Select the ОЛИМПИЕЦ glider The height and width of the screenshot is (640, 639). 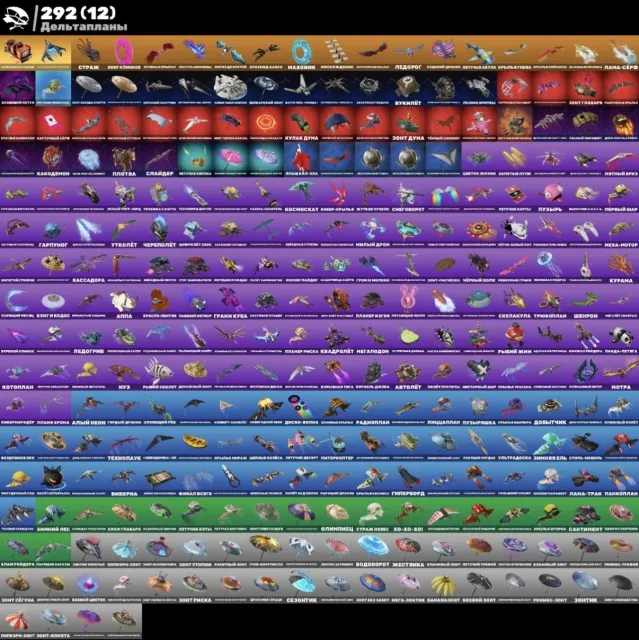point(337,515)
